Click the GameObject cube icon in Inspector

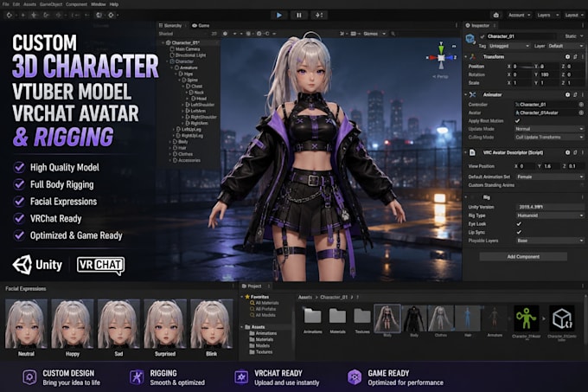[470, 39]
